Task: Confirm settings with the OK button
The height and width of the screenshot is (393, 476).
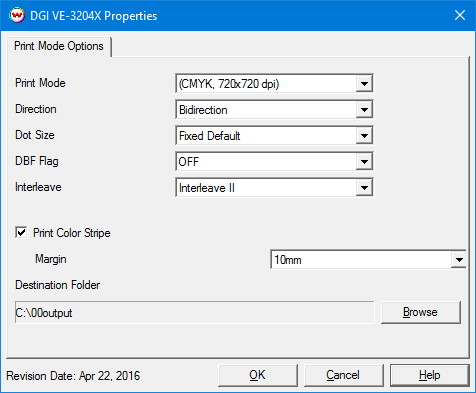Action: click(257, 375)
